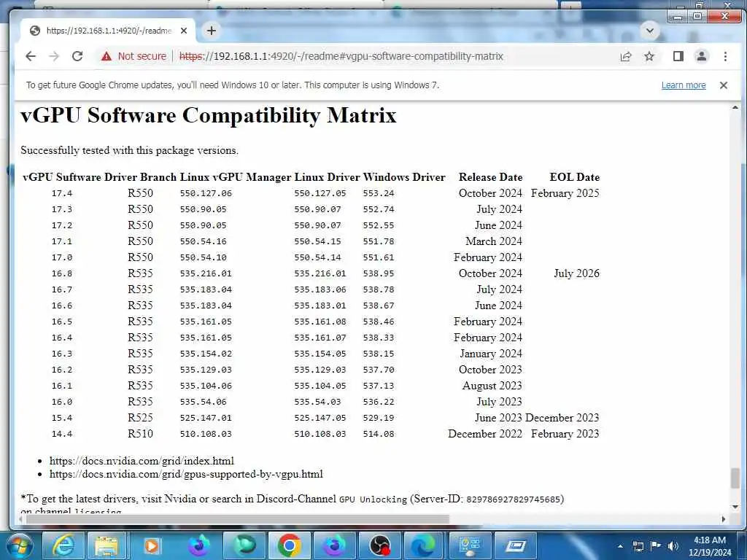The width and height of the screenshot is (747, 560).
Task: Launch Internet Explorer from taskbar
Action: (63, 545)
